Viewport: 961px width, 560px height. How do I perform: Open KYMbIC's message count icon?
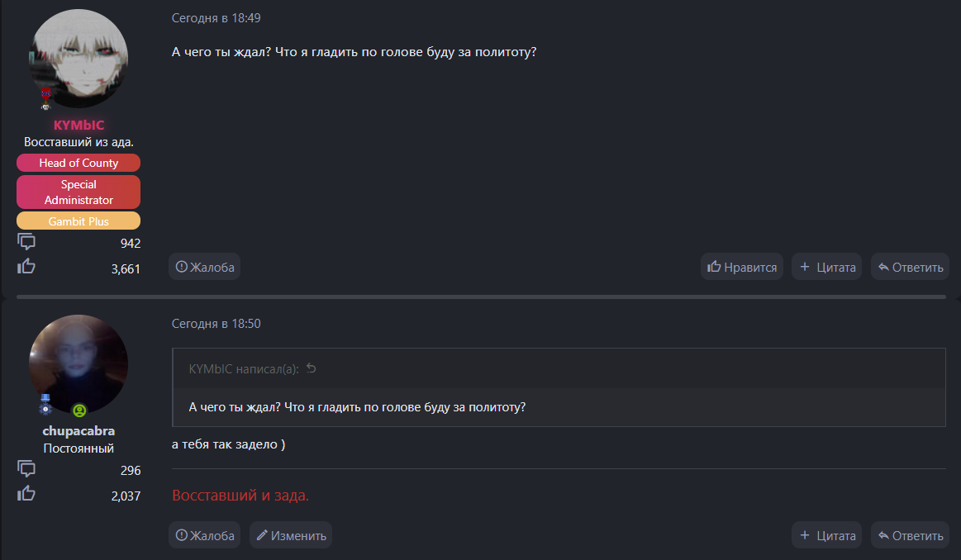pyautogui.click(x=26, y=242)
